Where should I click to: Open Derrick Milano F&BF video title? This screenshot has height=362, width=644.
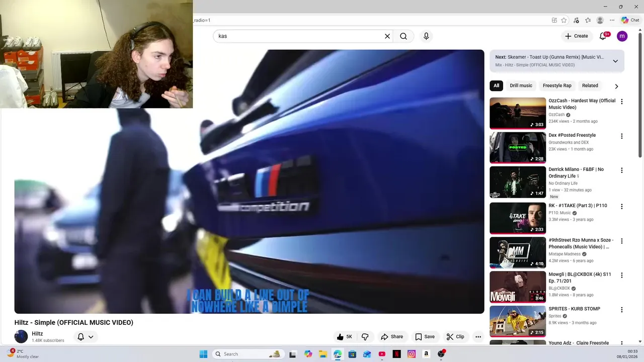576,172
